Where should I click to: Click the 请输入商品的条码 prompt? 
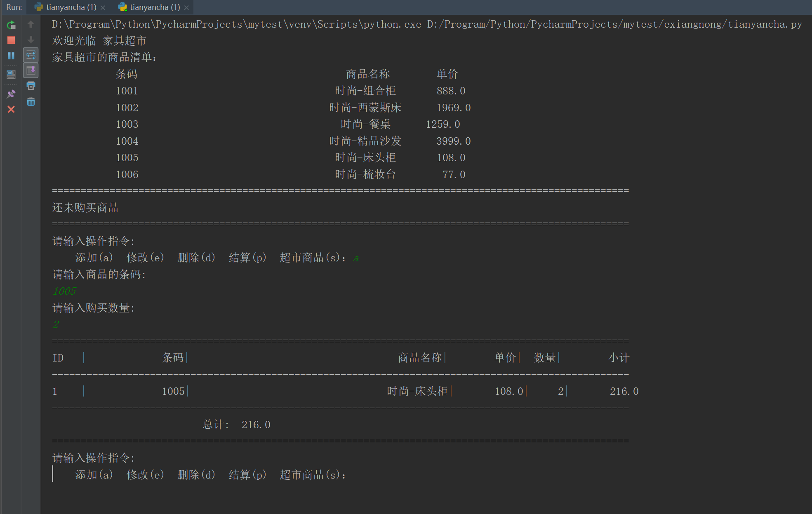[x=99, y=275]
